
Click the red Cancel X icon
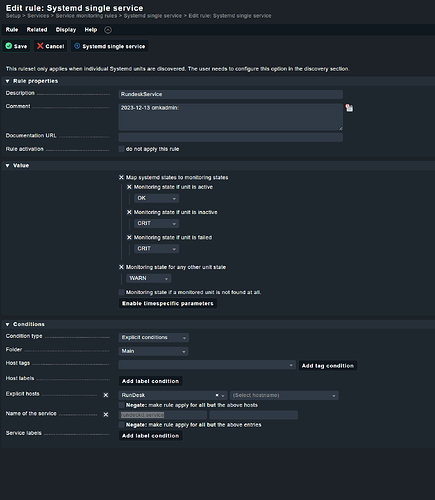pos(40,46)
